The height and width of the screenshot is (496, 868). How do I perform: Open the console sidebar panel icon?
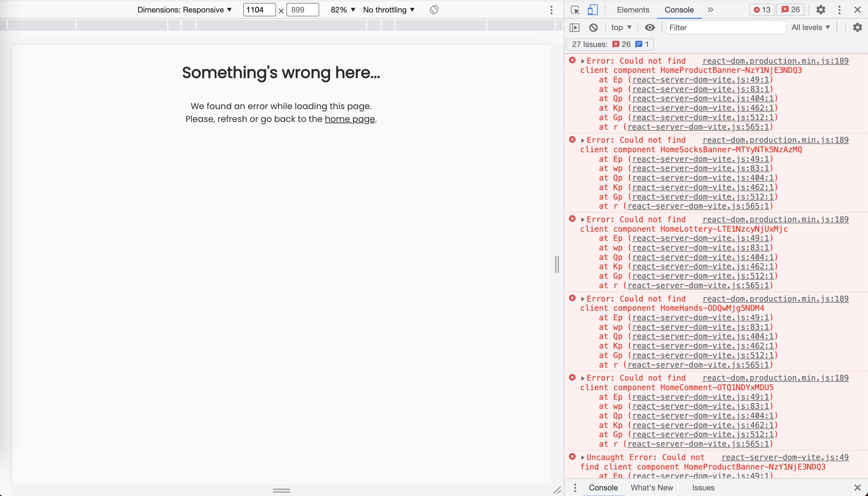click(574, 28)
